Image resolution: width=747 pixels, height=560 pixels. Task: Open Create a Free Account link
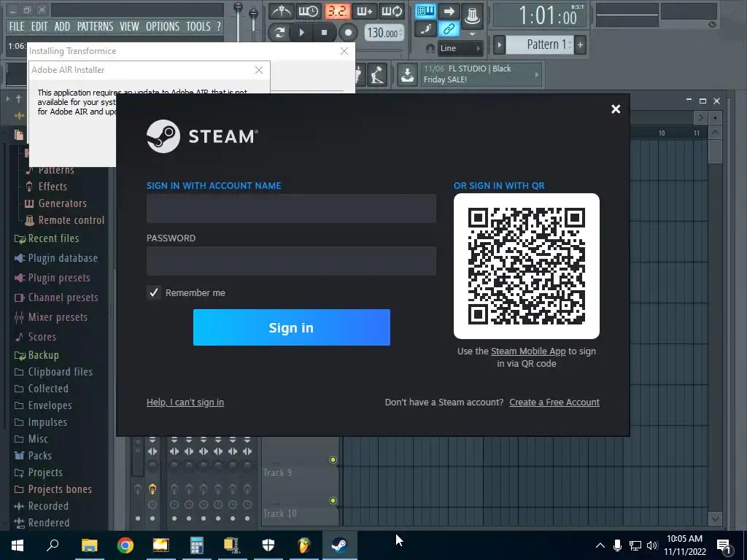tap(554, 402)
